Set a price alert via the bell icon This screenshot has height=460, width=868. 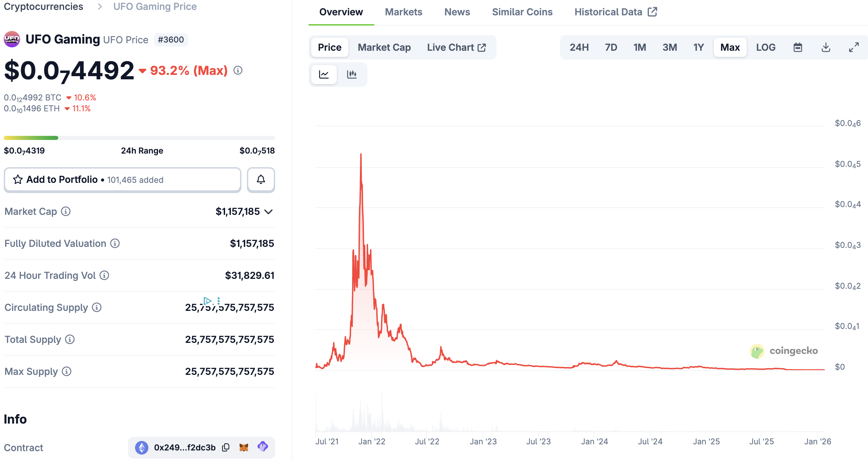[261, 179]
